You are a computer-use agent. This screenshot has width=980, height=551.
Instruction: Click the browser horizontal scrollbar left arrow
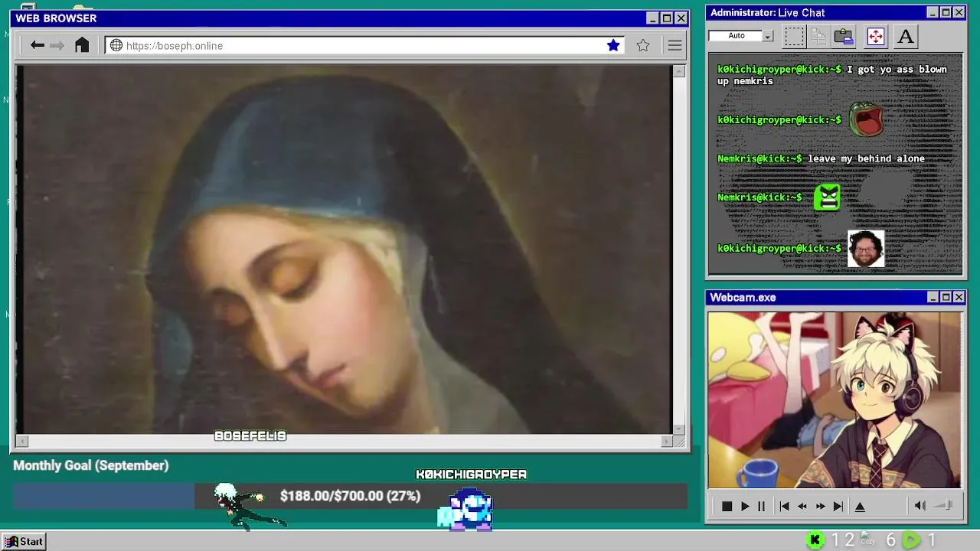22,441
